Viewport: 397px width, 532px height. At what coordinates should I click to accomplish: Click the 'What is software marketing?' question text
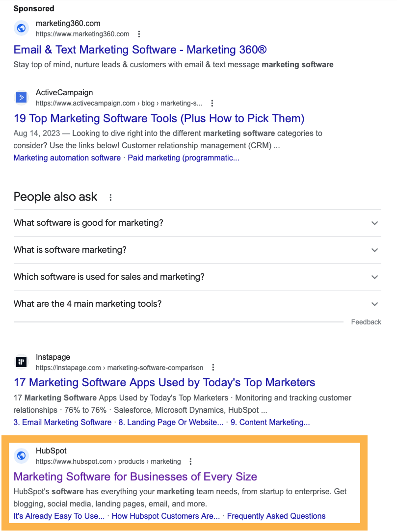click(70, 250)
